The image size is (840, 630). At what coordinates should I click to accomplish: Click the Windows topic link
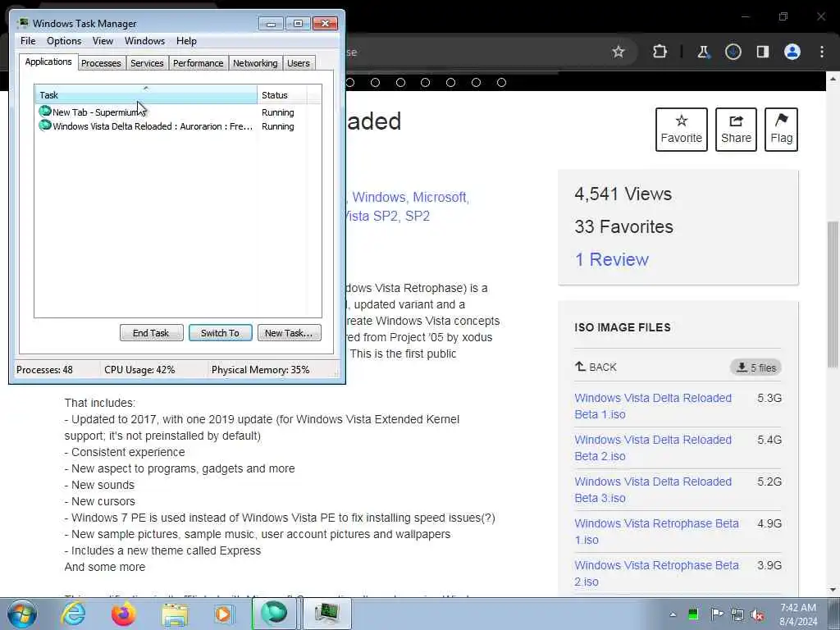click(x=381, y=197)
